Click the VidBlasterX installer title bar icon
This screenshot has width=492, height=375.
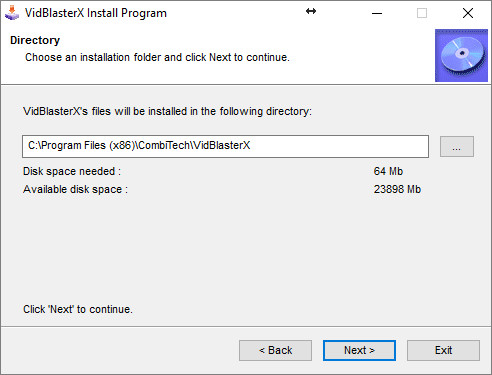point(12,13)
